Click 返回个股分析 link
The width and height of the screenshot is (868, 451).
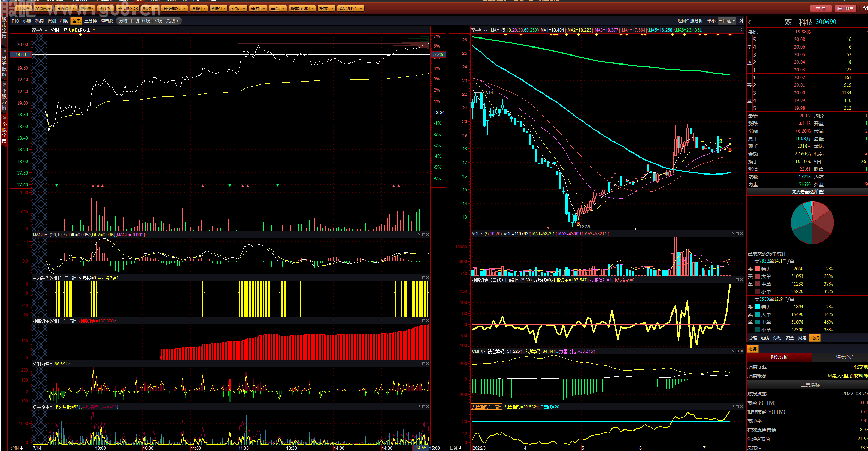pos(690,21)
